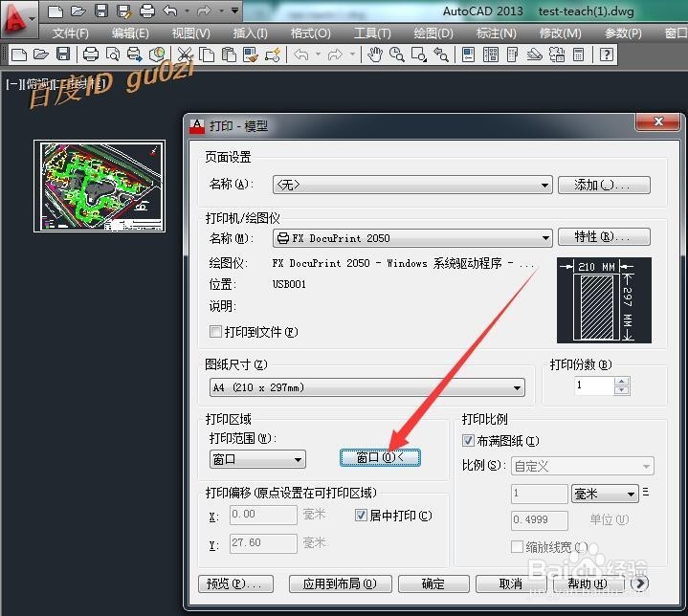
Task: Click Plot Preview icon in standard toolbar
Action: pyautogui.click(x=113, y=55)
